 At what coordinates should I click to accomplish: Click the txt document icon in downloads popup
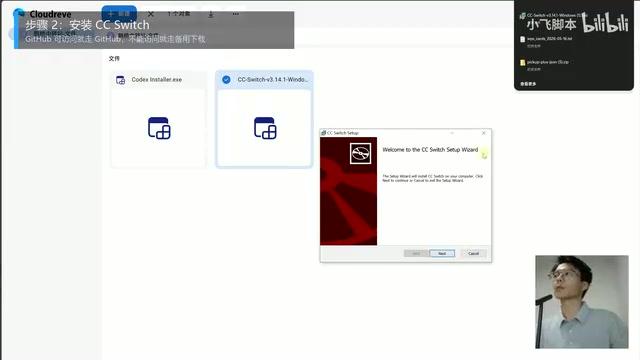(522, 39)
